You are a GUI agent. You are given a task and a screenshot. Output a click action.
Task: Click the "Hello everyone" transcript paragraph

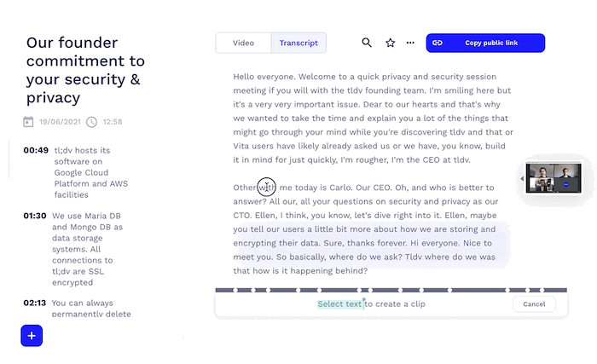pos(373,118)
